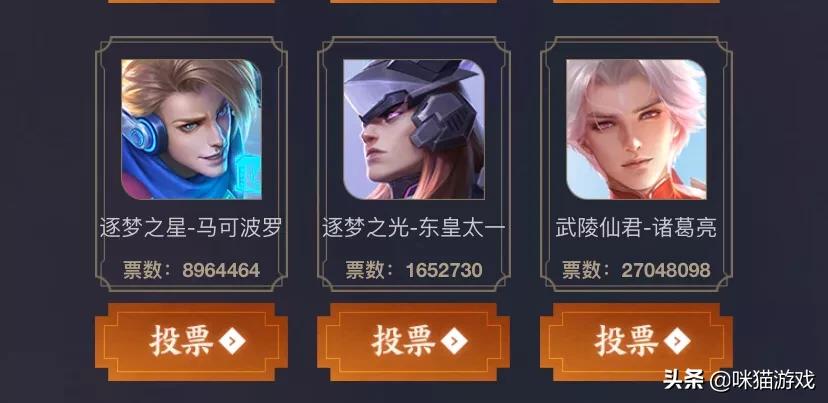Click the Marco Polo blue headphone portrait
This screenshot has height=403, width=828.
coord(191,129)
